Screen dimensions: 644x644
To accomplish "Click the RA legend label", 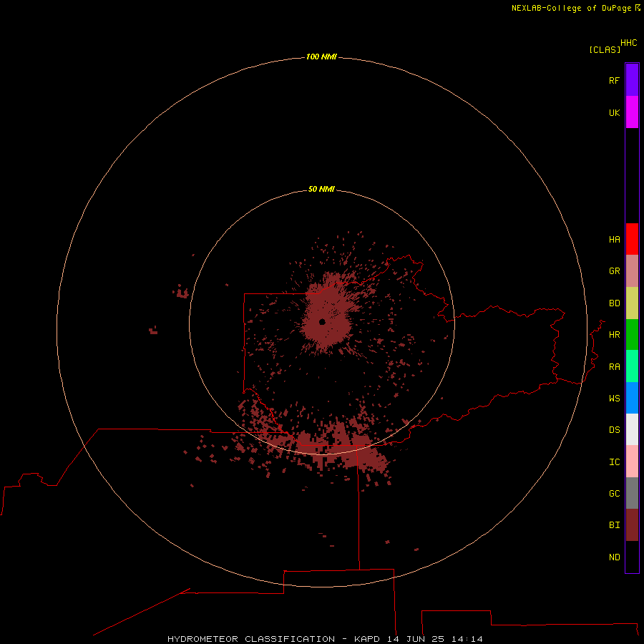I will (x=614, y=367).
